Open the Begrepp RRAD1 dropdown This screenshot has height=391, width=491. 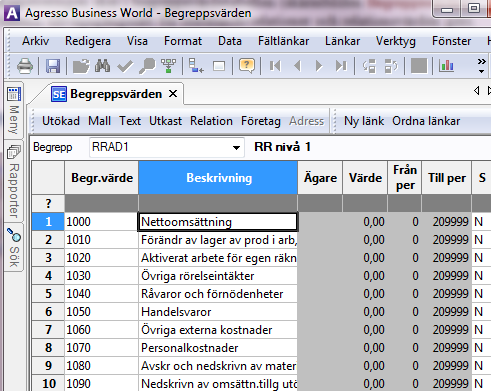pyautogui.click(x=236, y=147)
